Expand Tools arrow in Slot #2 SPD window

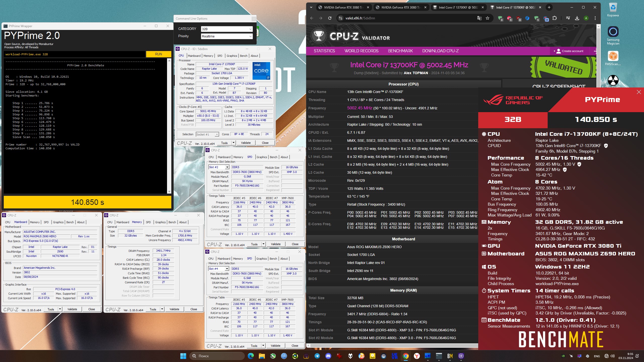point(263,244)
